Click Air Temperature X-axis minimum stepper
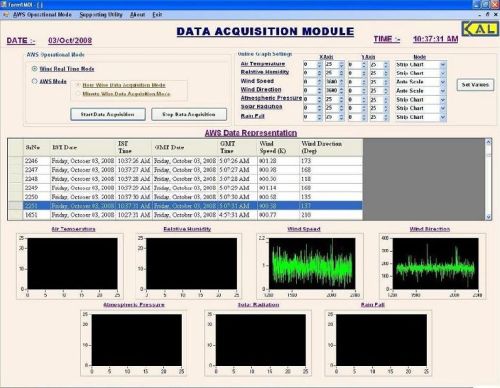Image resolution: width=500 pixels, height=388 pixels. click(319, 64)
